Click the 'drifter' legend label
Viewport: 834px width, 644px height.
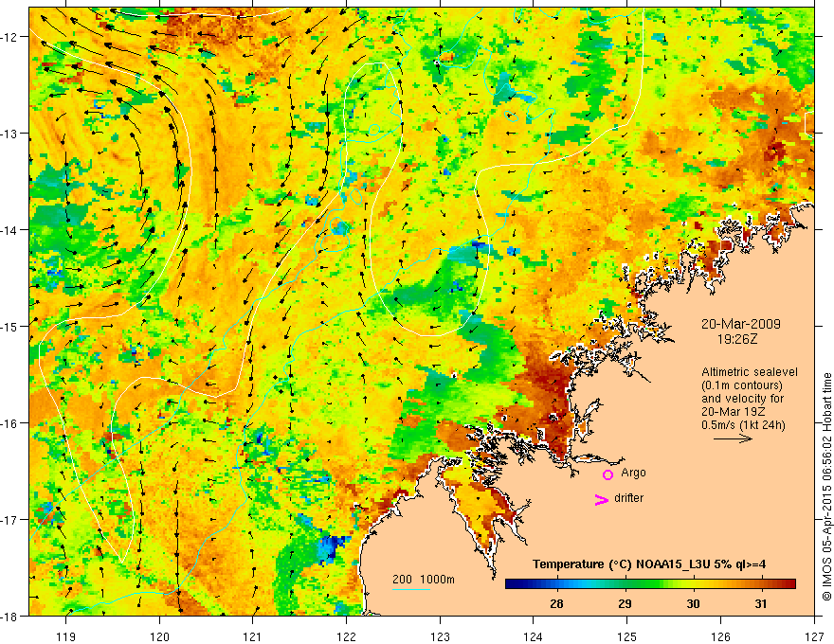(x=628, y=498)
